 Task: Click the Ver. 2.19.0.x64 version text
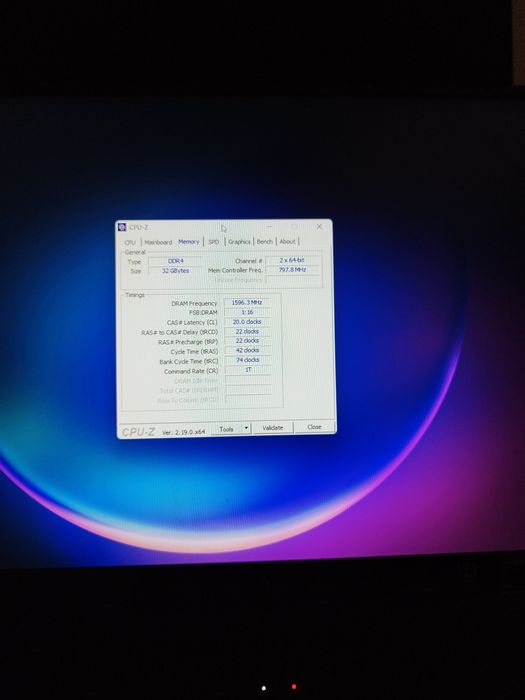[x=183, y=432]
